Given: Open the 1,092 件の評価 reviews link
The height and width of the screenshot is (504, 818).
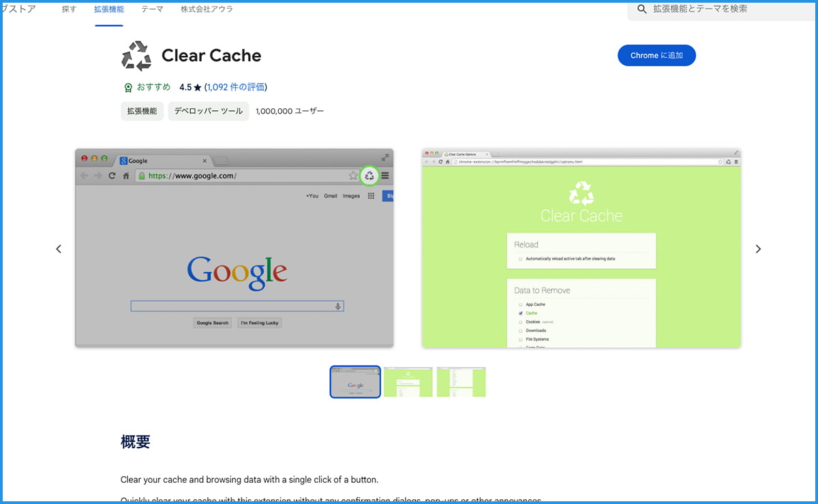Looking at the screenshot, I should [236, 87].
